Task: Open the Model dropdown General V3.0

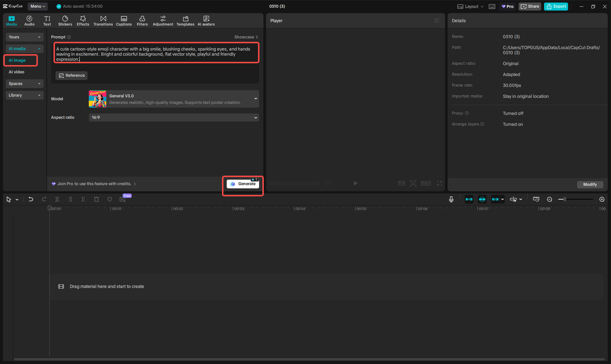Action: (x=174, y=99)
